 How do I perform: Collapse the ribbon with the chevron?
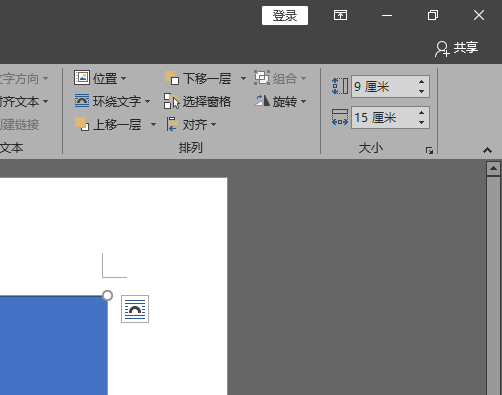487,150
